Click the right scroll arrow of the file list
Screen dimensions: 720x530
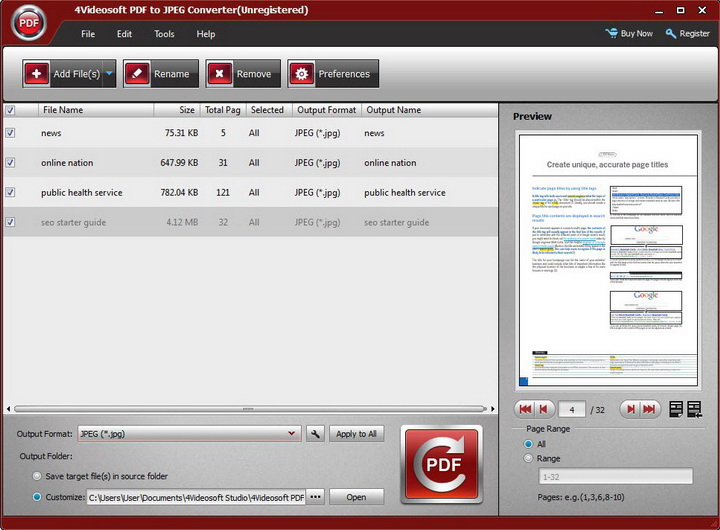[x=493, y=408]
